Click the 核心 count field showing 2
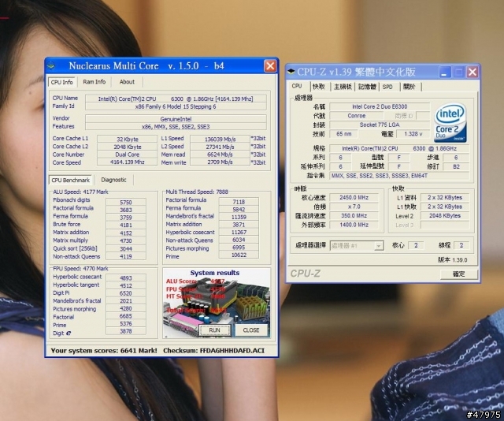The image size is (504, 421). point(416,245)
